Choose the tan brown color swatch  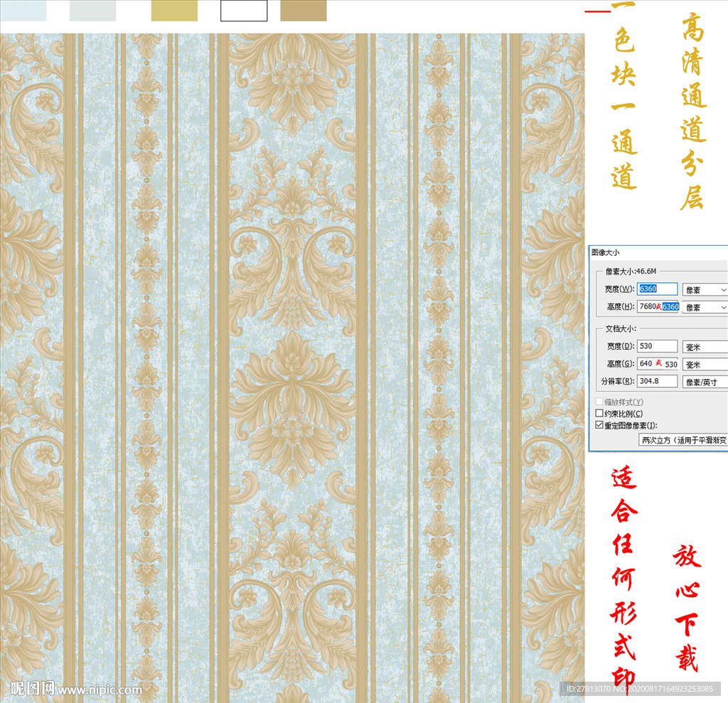pos(303,11)
